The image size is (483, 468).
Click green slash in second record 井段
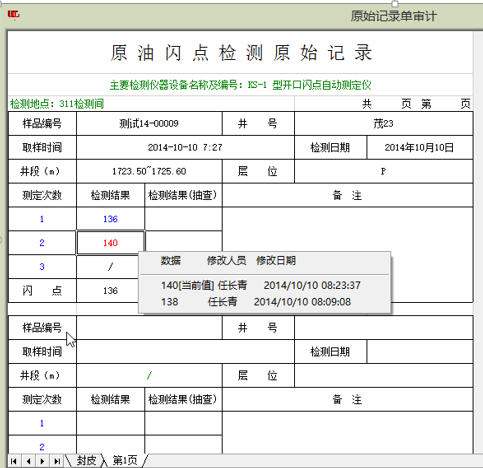click(149, 376)
